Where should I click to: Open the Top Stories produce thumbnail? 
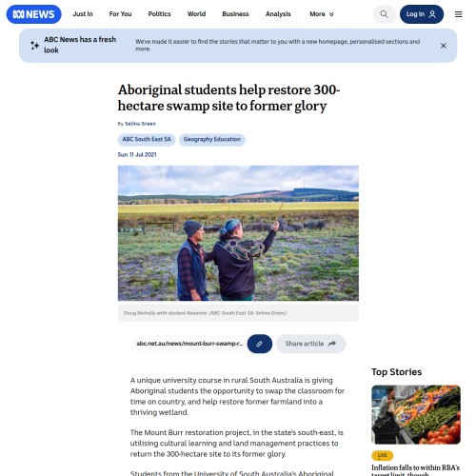pyautogui.click(x=416, y=414)
